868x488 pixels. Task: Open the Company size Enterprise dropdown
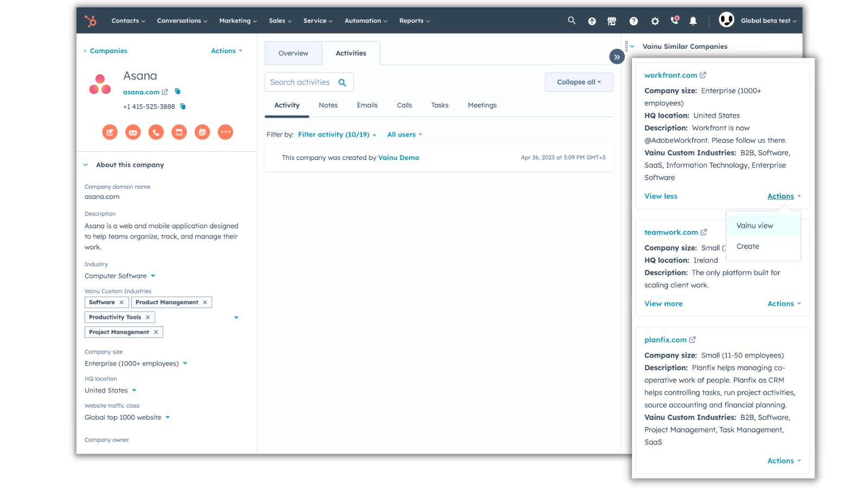(185, 363)
